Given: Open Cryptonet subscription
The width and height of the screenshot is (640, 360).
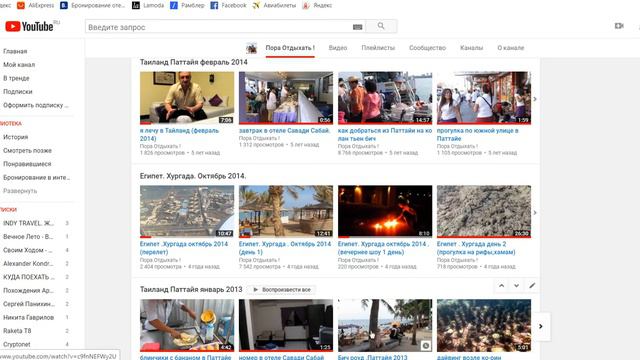Looking at the screenshot, I should [17, 344].
